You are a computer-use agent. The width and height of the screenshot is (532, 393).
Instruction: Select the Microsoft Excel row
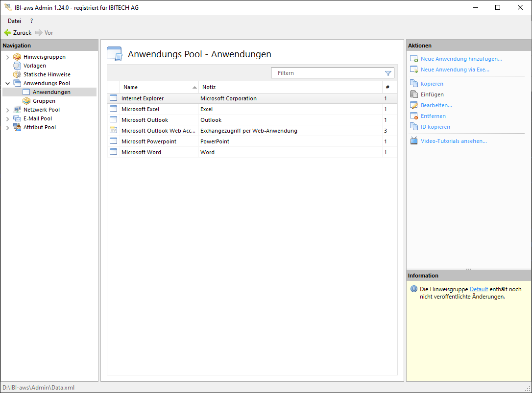[140, 109]
